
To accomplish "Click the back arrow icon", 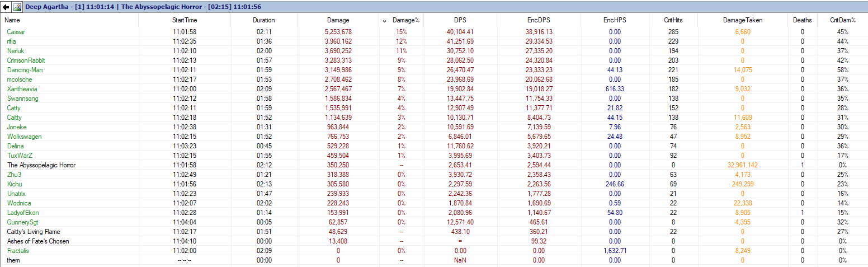I will [6, 7].
